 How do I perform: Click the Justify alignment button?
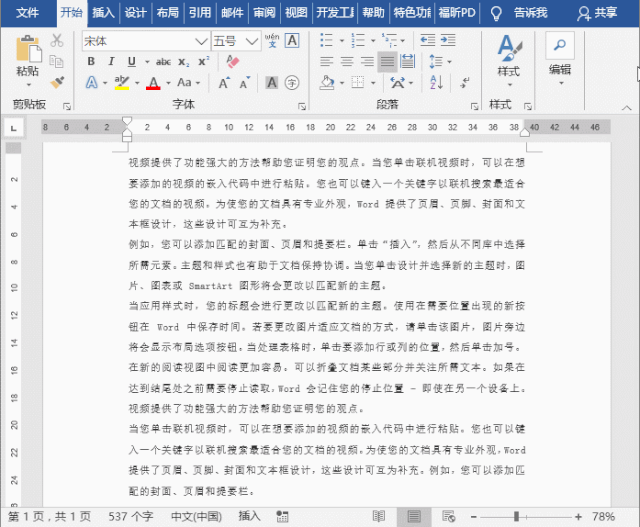tap(387, 62)
